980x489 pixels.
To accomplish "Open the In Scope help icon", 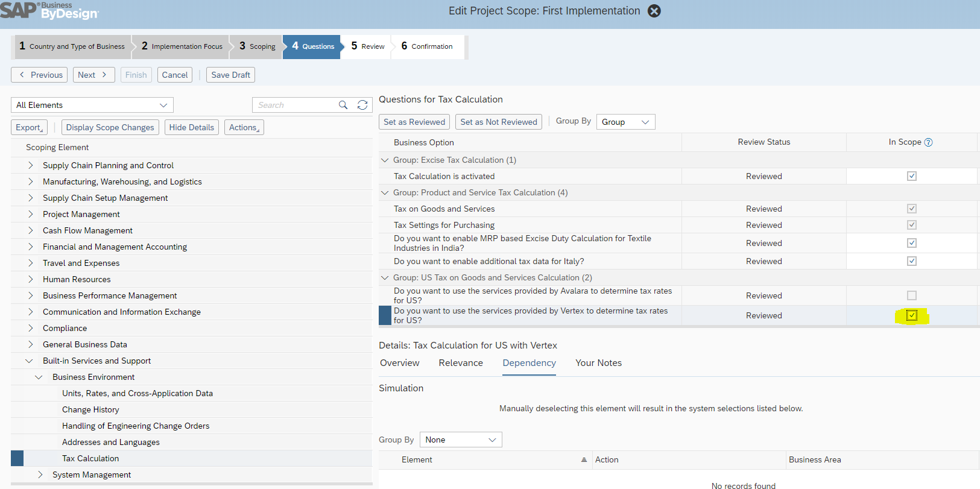I will [928, 142].
